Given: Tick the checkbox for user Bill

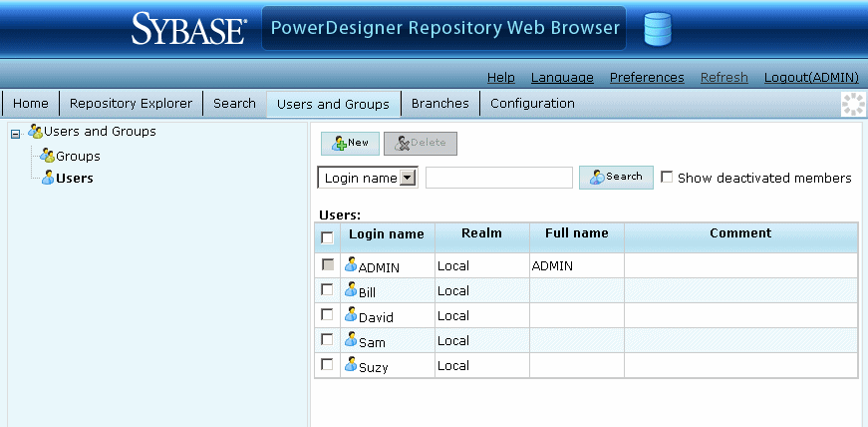Looking at the screenshot, I should (x=327, y=289).
